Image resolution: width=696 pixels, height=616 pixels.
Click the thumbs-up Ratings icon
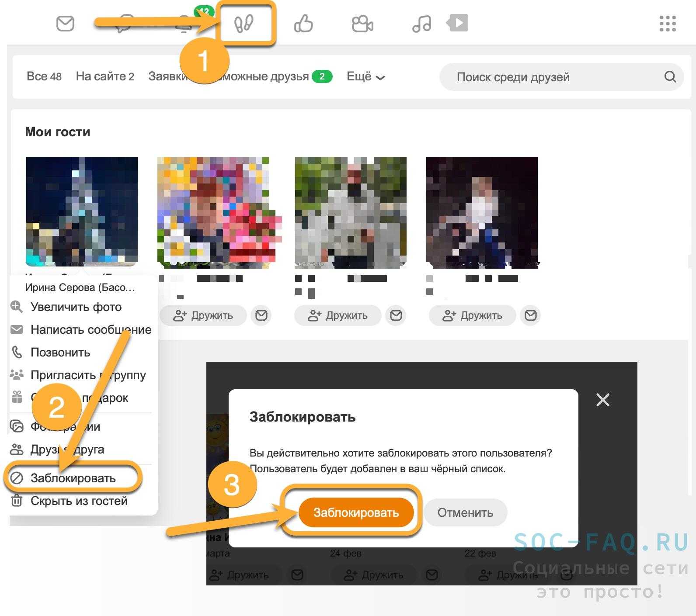click(303, 24)
